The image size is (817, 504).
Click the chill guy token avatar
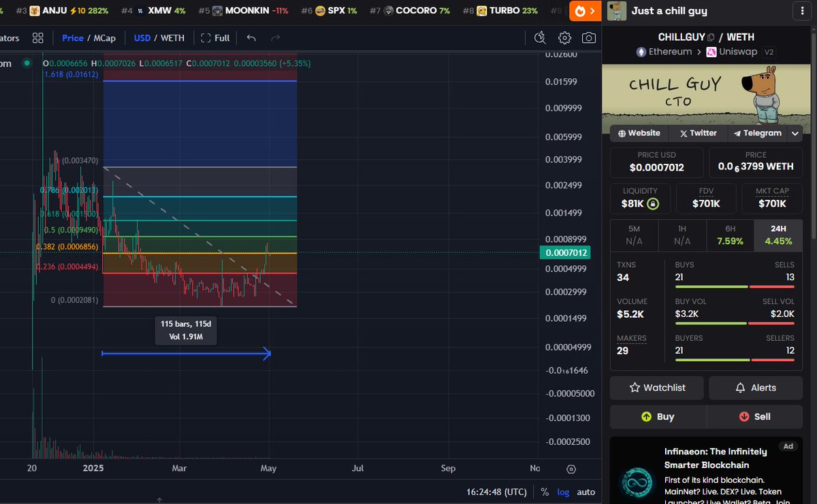pos(617,11)
